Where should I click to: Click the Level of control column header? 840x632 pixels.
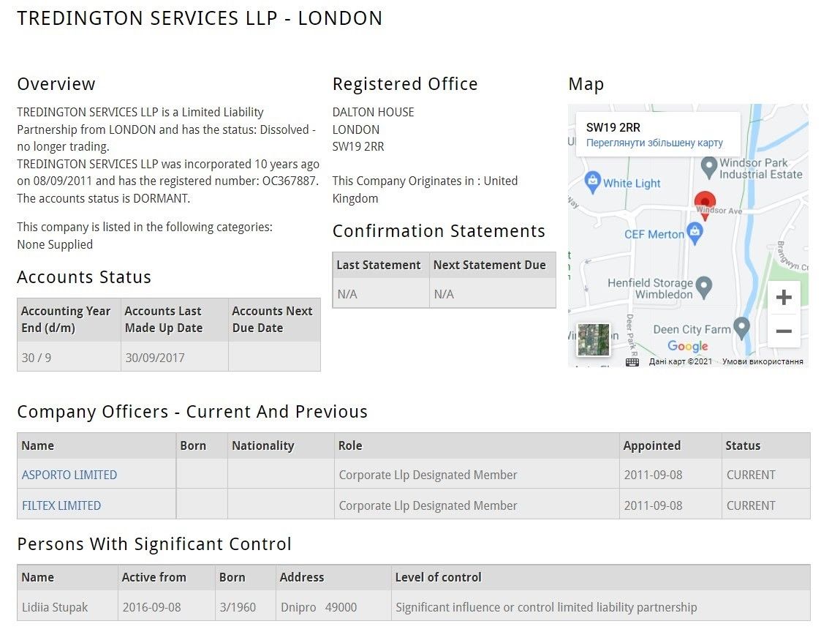pyautogui.click(x=438, y=577)
